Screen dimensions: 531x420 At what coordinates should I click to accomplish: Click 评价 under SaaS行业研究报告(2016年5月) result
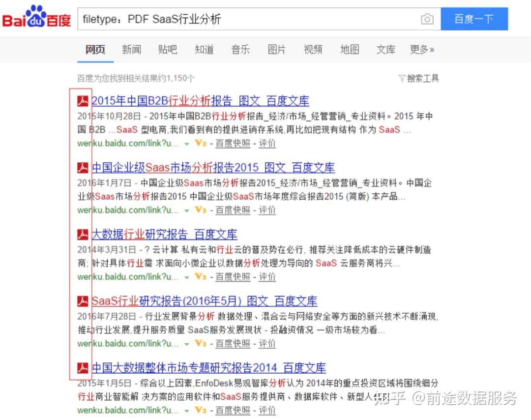pos(267,344)
